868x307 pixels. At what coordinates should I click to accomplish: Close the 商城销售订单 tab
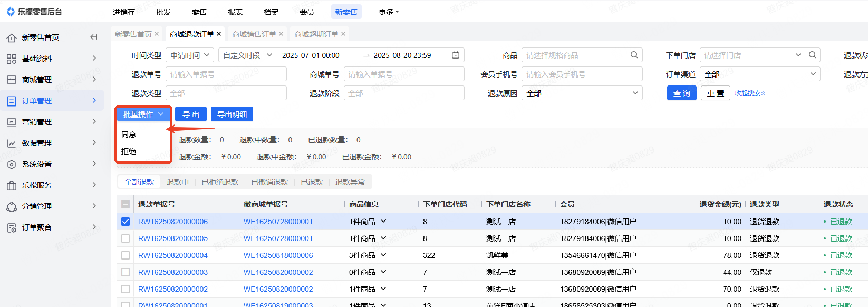pyautogui.click(x=281, y=34)
